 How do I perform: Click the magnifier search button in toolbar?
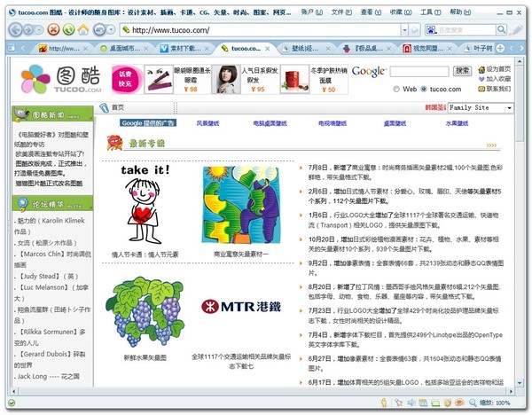coord(502,30)
